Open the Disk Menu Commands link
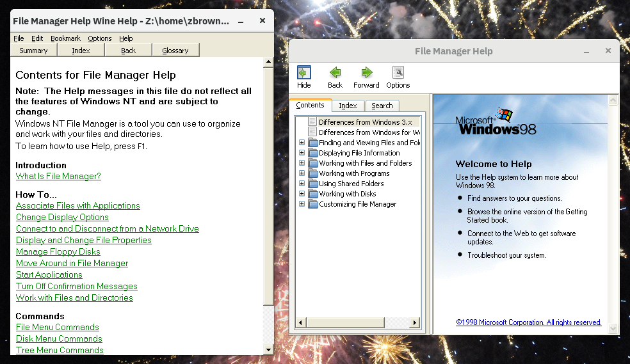This screenshot has width=630, height=364. click(x=59, y=338)
